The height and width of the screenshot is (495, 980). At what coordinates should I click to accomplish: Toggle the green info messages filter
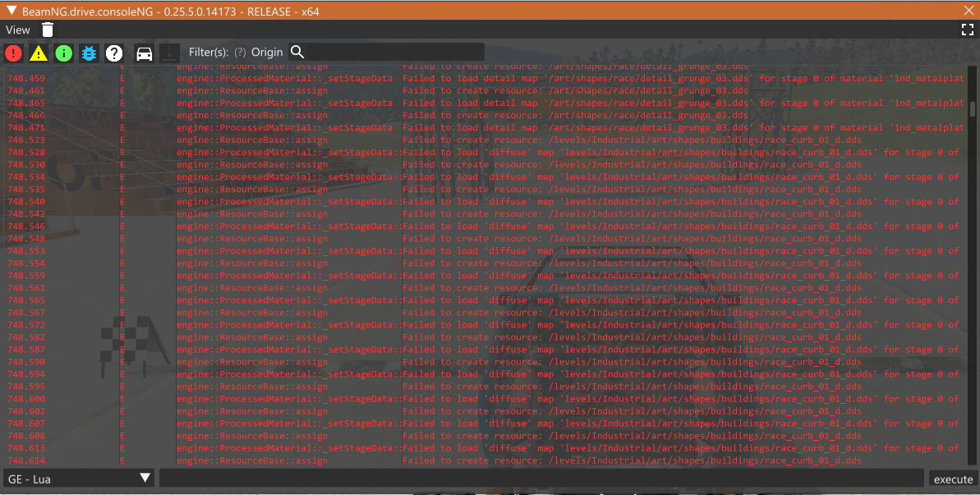(64, 53)
